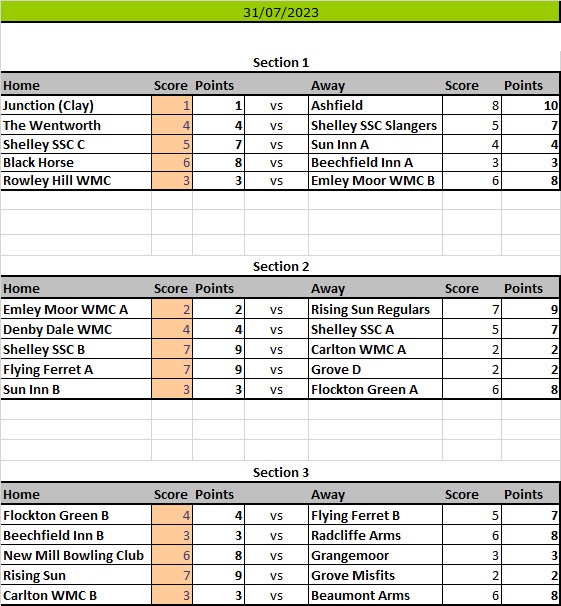
Task: Click Shelley SSC Slangers team cell
Action: (375, 125)
